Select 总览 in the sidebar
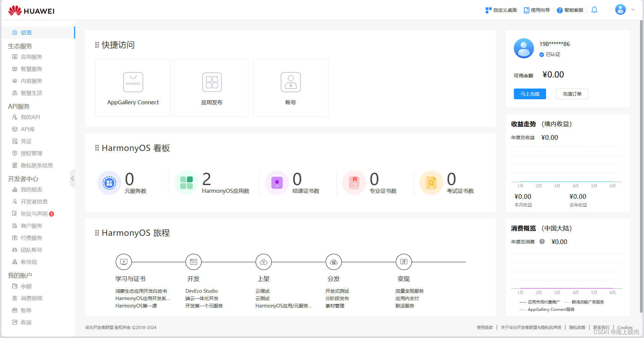The width and height of the screenshot is (644, 338). [38, 33]
